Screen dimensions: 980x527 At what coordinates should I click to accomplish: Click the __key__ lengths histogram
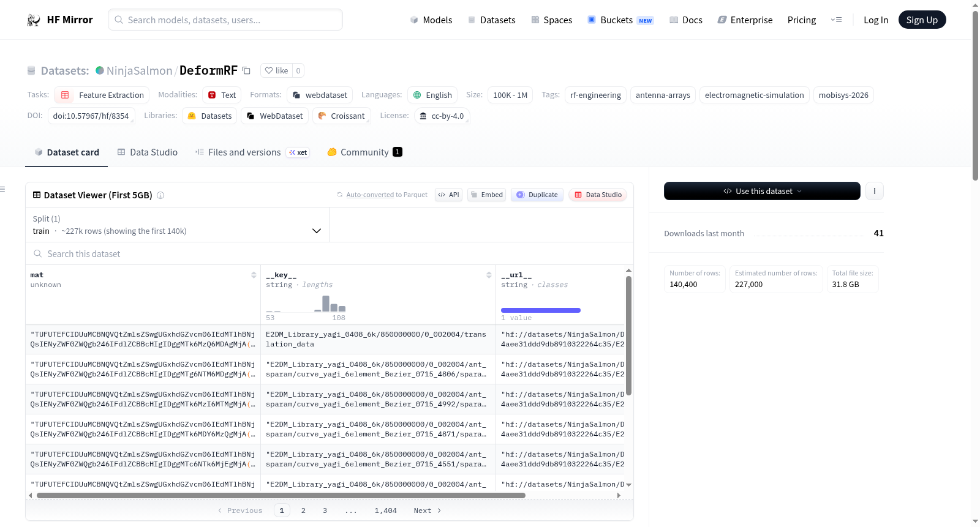[x=306, y=304]
